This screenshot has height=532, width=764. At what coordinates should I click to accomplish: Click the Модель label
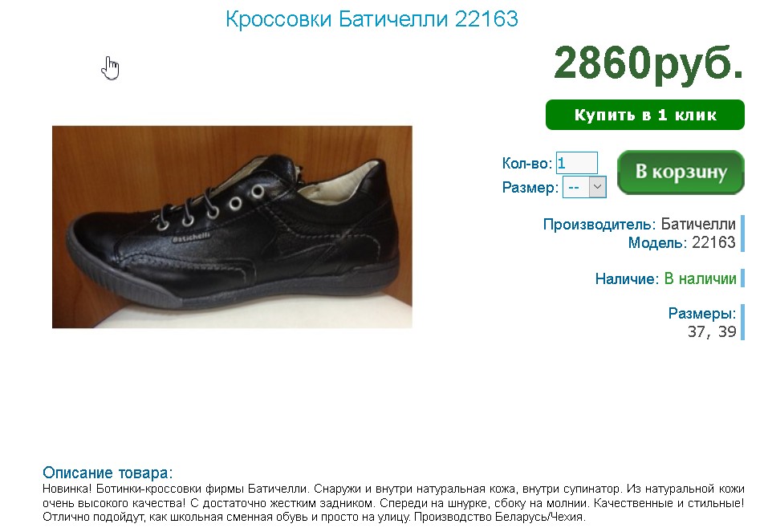coord(657,242)
